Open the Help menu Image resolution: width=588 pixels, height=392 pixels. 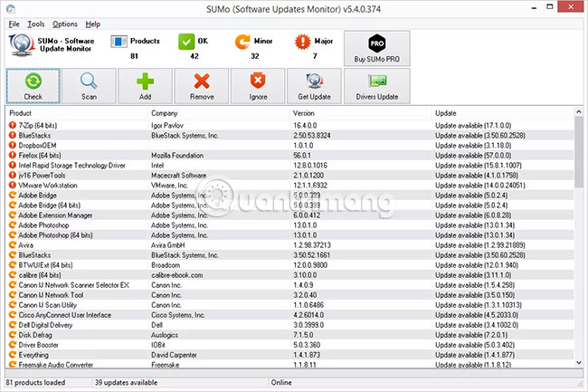[92, 24]
